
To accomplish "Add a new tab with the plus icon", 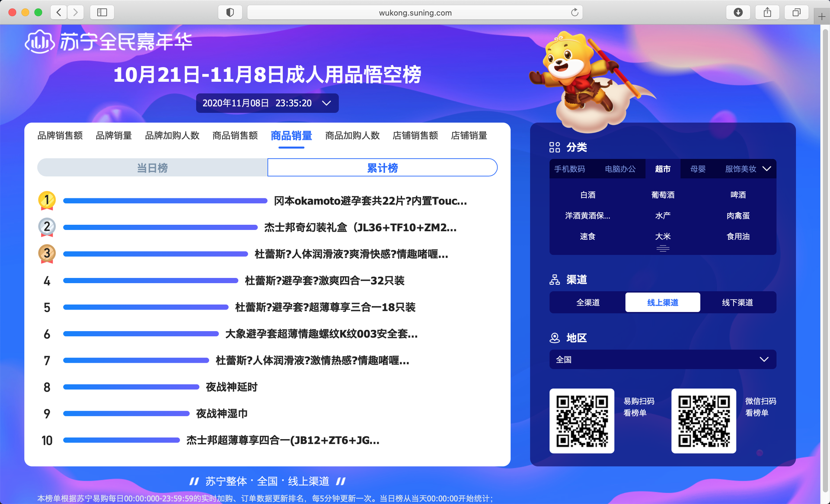I will [x=822, y=17].
